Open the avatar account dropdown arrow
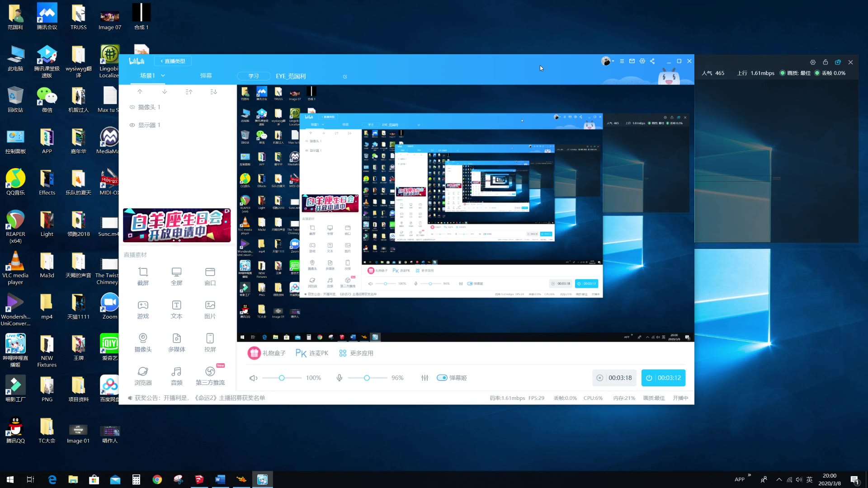 pyautogui.click(x=613, y=61)
